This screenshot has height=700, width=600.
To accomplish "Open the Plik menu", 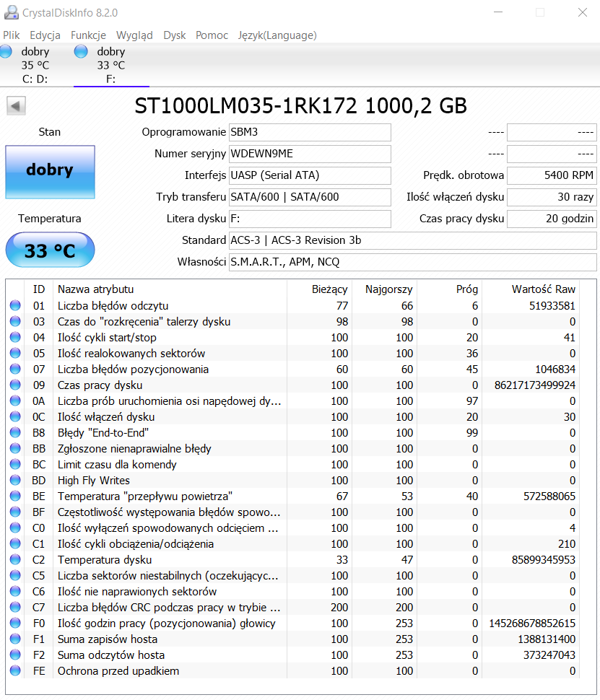I will (11, 35).
